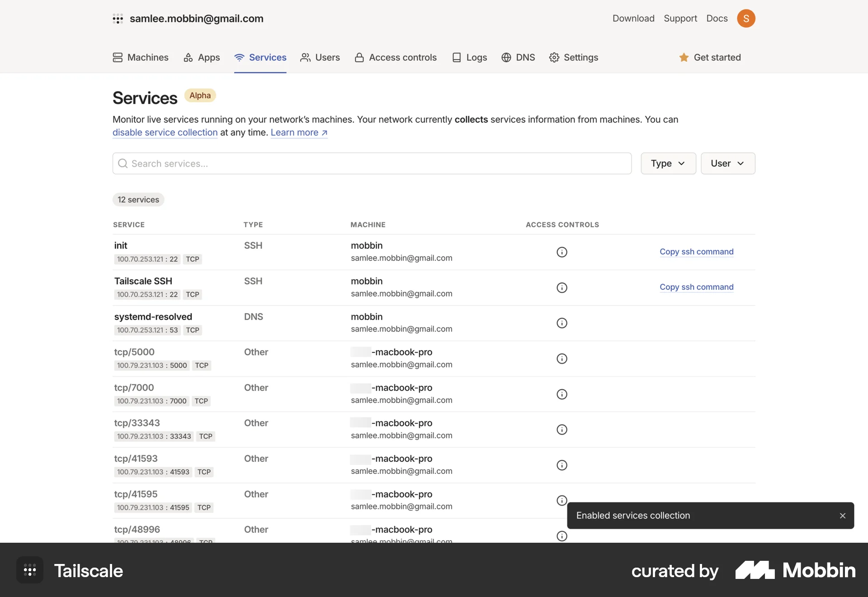Open the account avatar menu
The height and width of the screenshot is (597, 868).
[746, 19]
